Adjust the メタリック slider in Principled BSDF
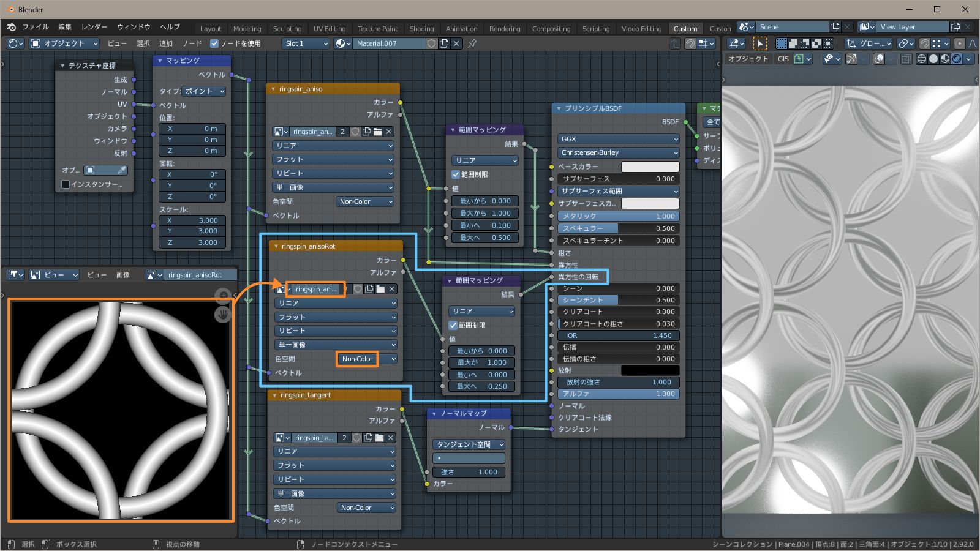Image resolution: width=980 pixels, height=551 pixels. [619, 216]
